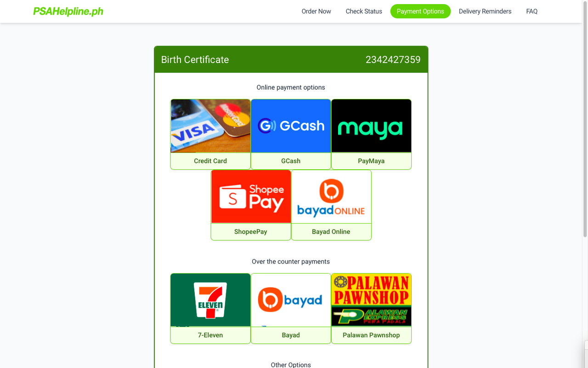The width and height of the screenshot is (588, 368).
Task: Go to Check Status page
Action: [x=364, y=11]
